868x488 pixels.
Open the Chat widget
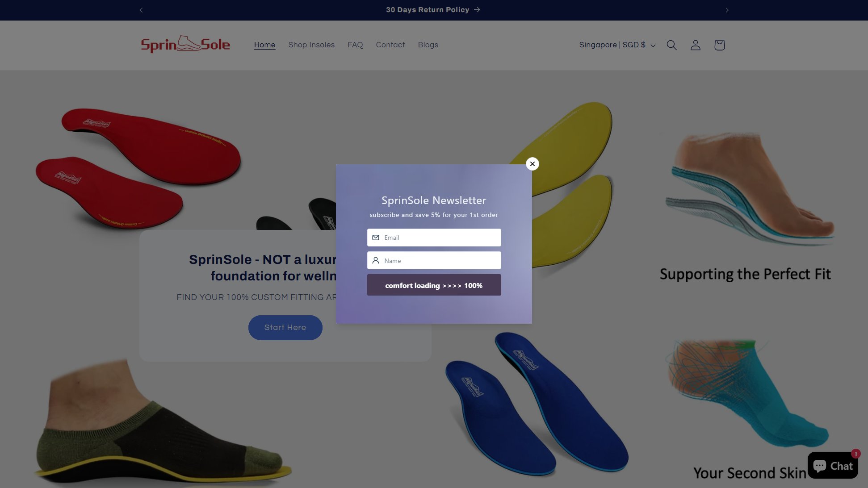click(x=833, y=465)
